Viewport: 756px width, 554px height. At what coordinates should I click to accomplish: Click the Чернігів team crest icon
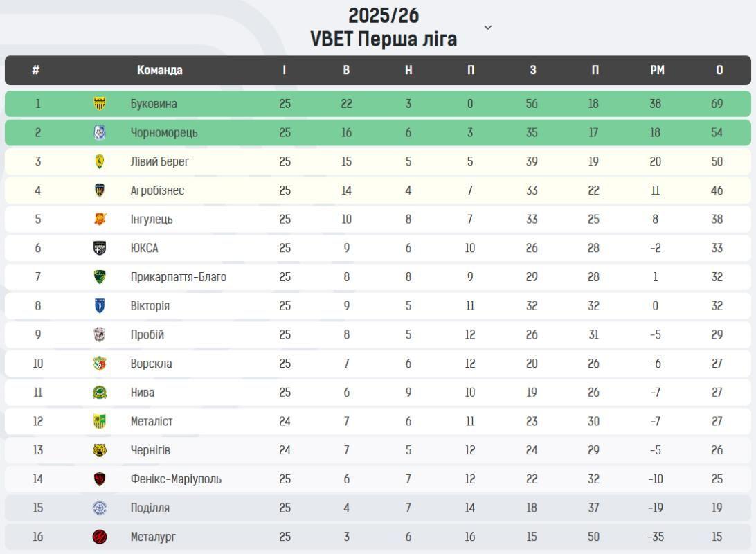pos(100,450)
